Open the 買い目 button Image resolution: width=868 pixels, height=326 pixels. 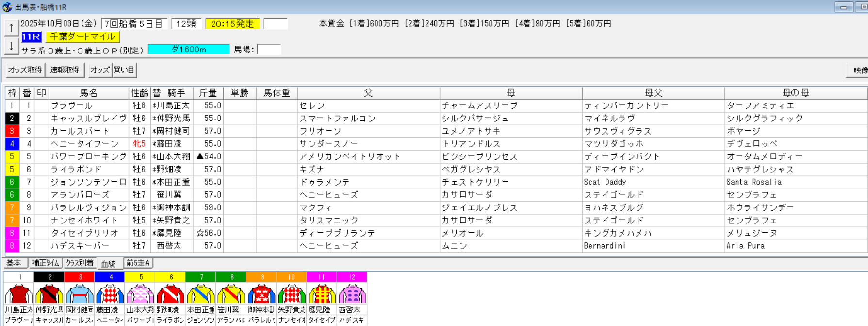(x=124, y=70)
